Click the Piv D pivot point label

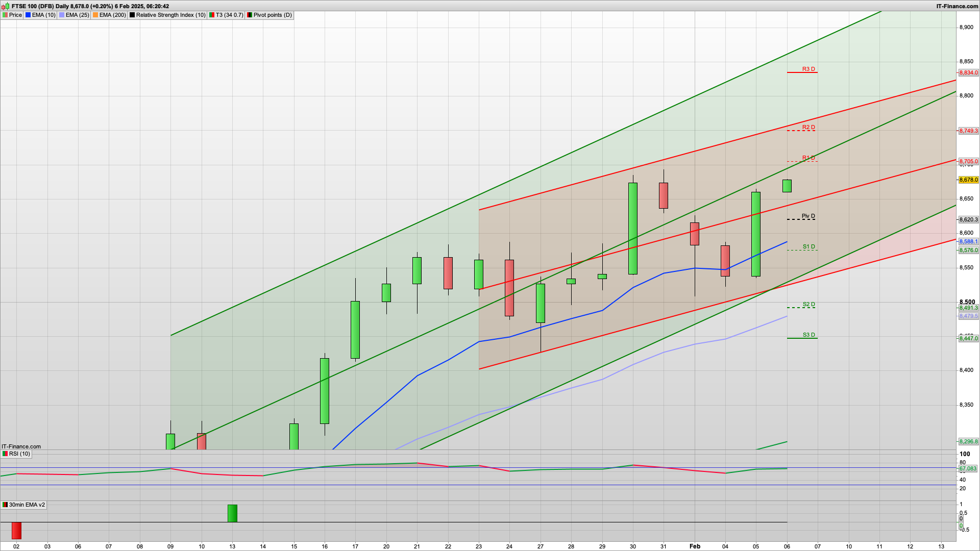pyautogui.click(x=808, y=216)
